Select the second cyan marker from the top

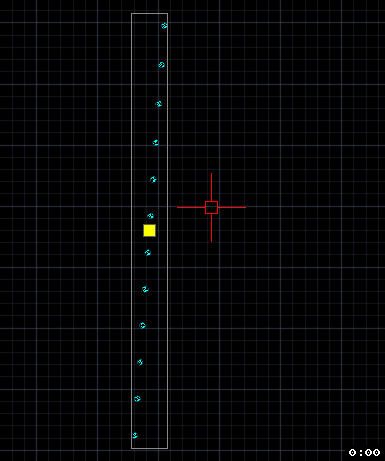161,65
